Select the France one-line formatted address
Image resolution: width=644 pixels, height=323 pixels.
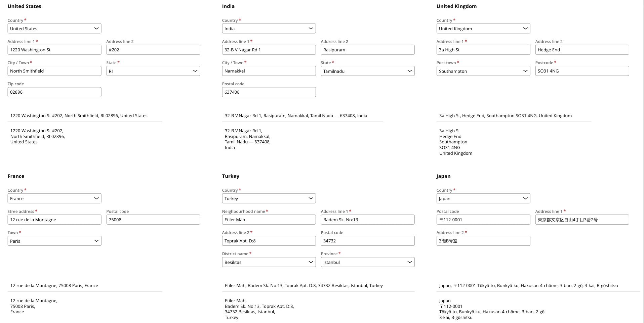click(x=54, y=285)
